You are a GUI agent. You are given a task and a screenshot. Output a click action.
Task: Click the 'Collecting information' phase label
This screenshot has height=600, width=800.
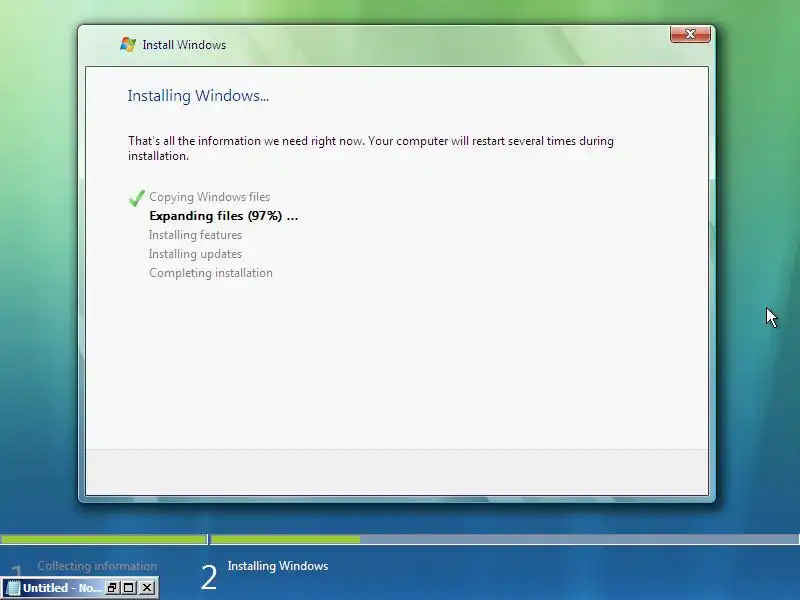[97, 566]
